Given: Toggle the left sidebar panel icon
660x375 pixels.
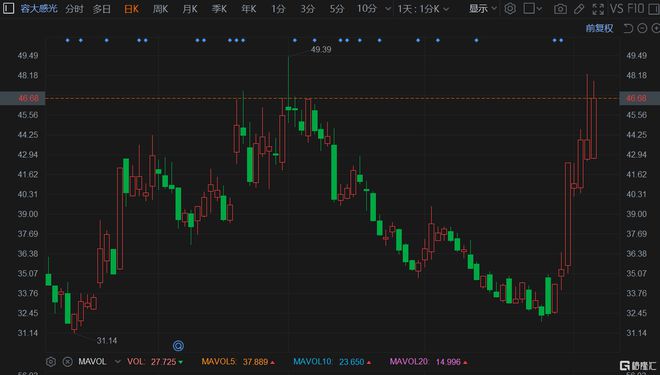Looking at the screenshot, I should tap(8, 8).
